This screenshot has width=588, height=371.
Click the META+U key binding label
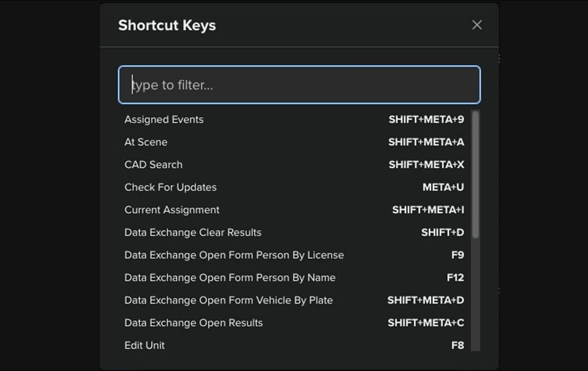click(x=443, y=187)
